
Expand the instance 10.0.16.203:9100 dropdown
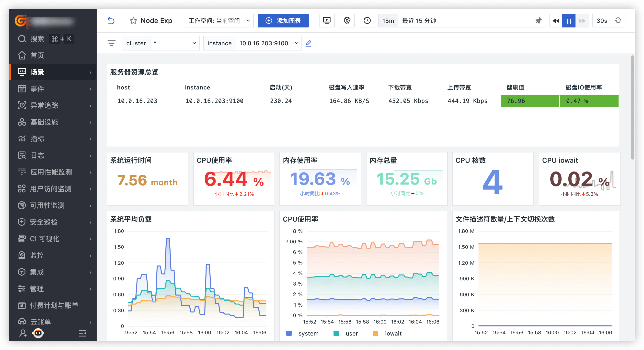268,43
